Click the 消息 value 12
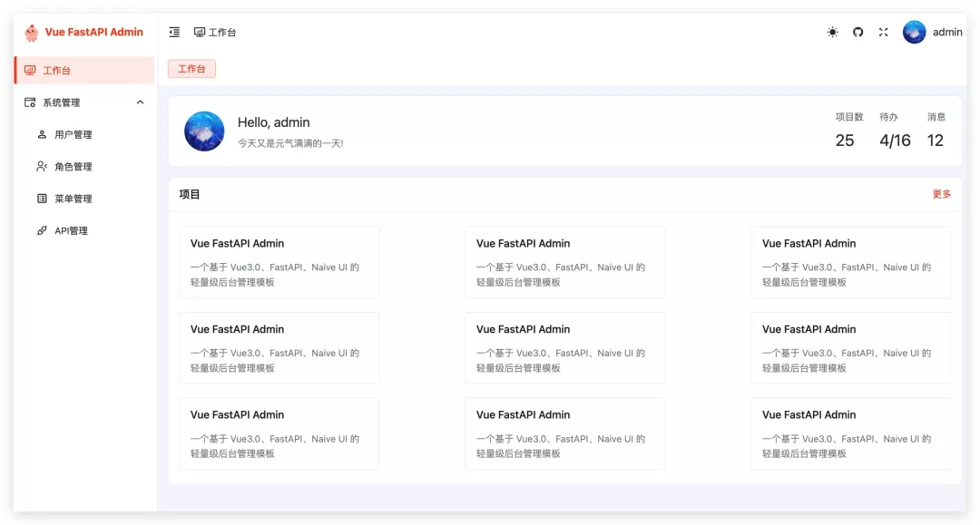The width and height of the screenshot is (980, 525). [935, 141]
